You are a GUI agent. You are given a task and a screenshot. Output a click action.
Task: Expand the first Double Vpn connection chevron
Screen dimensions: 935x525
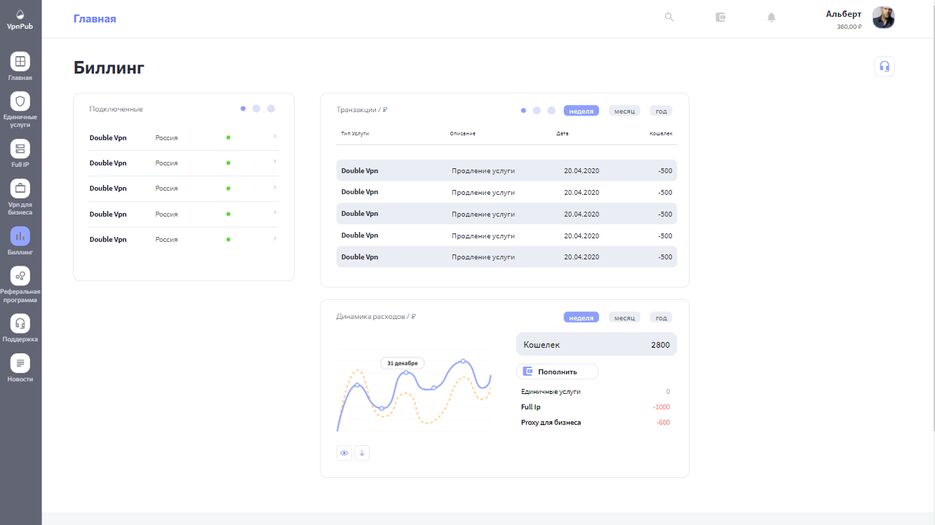(275, 136)
